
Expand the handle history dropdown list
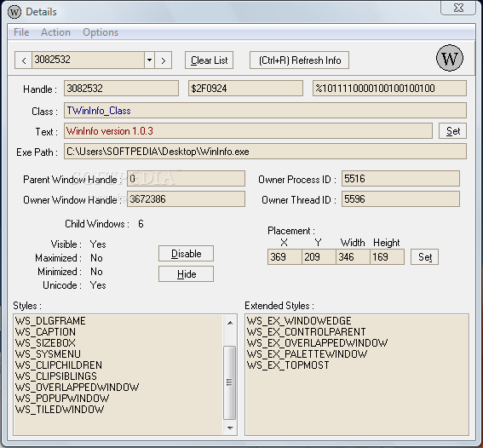149,60
